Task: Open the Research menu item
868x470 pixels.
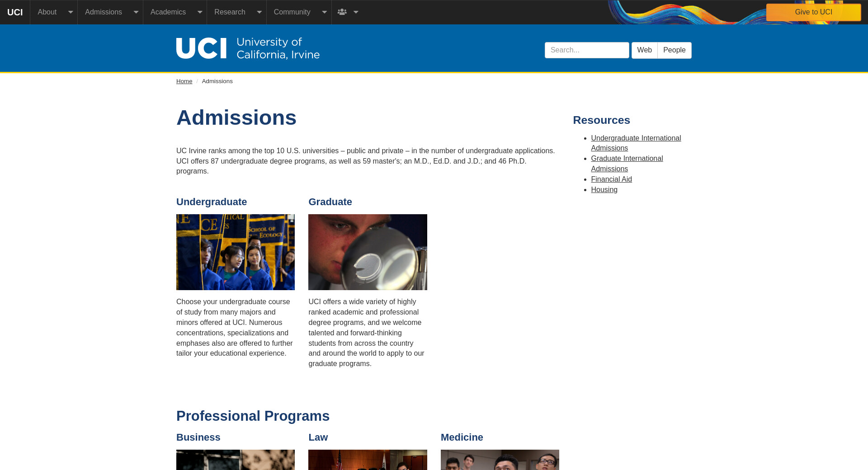Action: [230, 12]
